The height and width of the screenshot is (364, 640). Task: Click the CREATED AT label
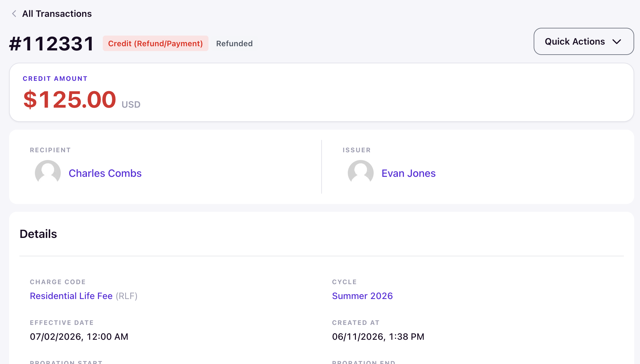[x=356, y=323]
